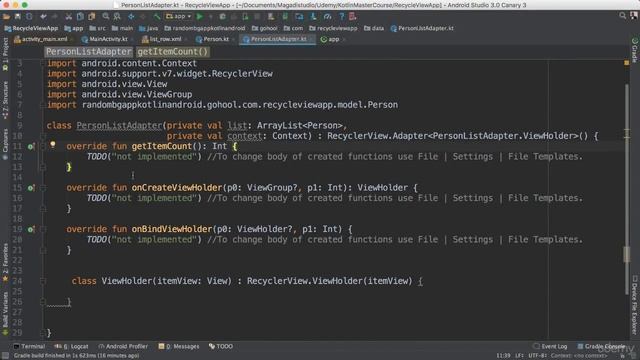
Task: Open the app run configuration dropdown
Action: (x=178, y=17)
